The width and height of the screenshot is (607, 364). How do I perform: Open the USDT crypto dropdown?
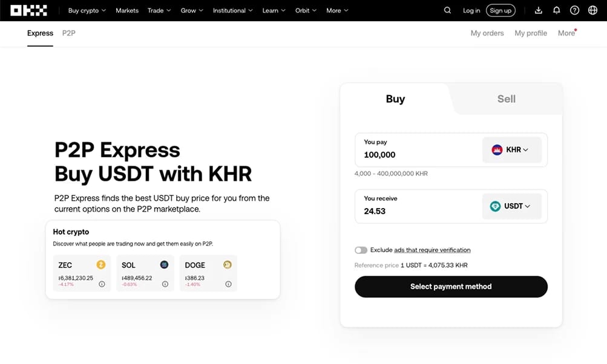point(512,206)
